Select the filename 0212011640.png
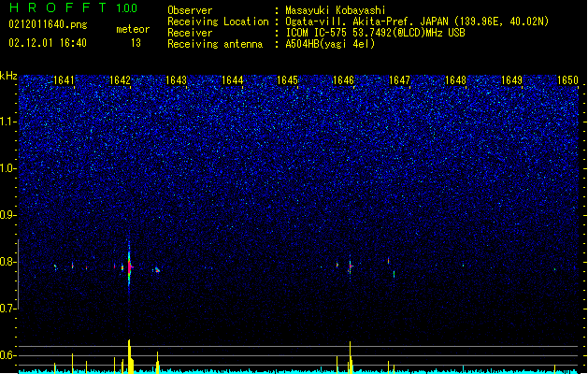 tap(48, 24)
